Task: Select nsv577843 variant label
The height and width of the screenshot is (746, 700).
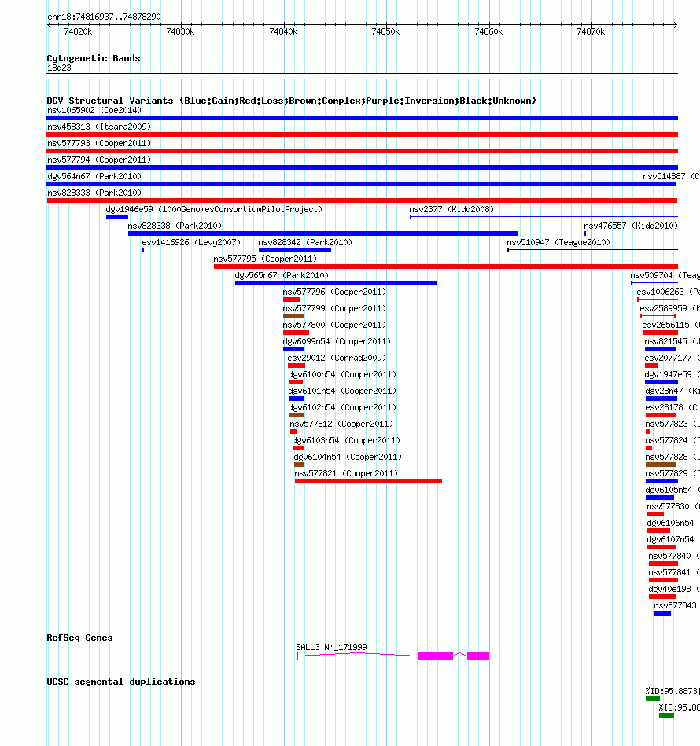Action: click(x=676, y=605)
